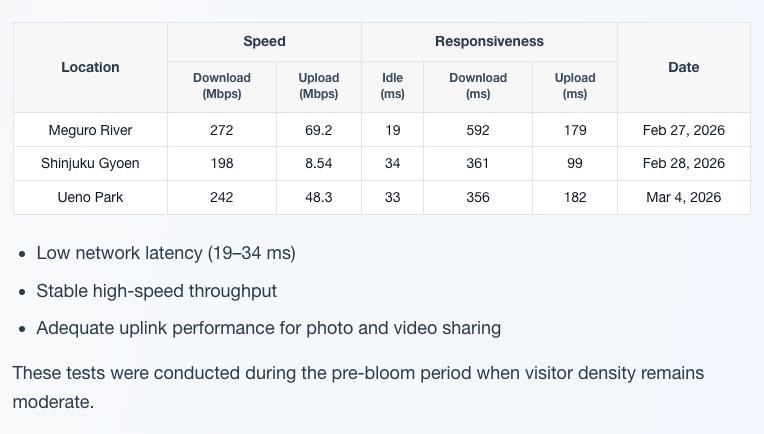Click the Feb 27, 2026 date cell
764x434 pixels.
(x=683, y=130)
